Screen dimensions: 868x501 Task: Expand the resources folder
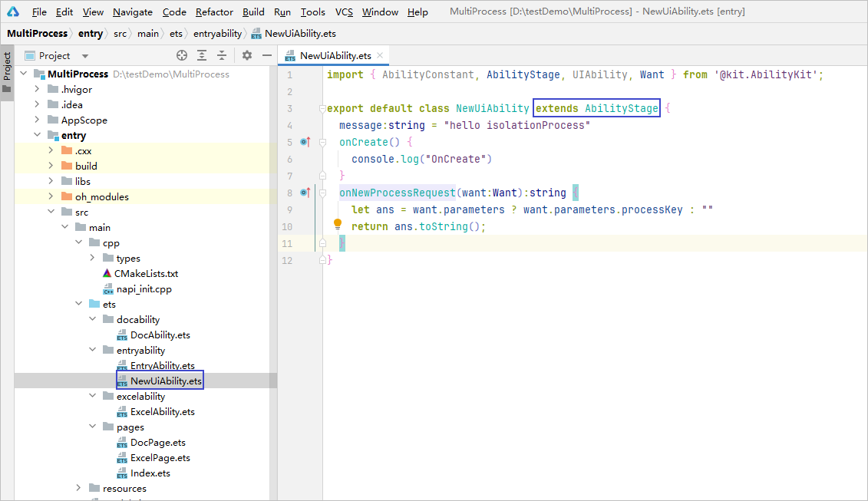[78, 488]
